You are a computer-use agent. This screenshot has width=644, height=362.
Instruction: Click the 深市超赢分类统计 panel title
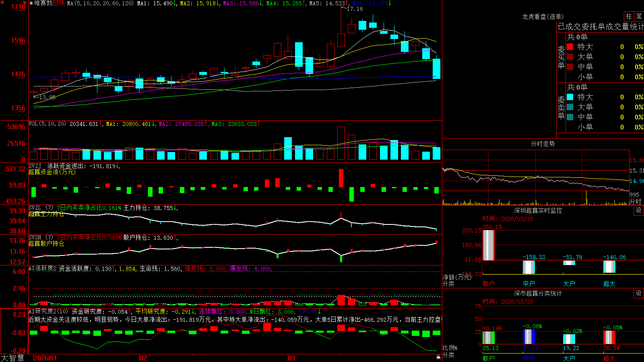[x=538, y=293]
